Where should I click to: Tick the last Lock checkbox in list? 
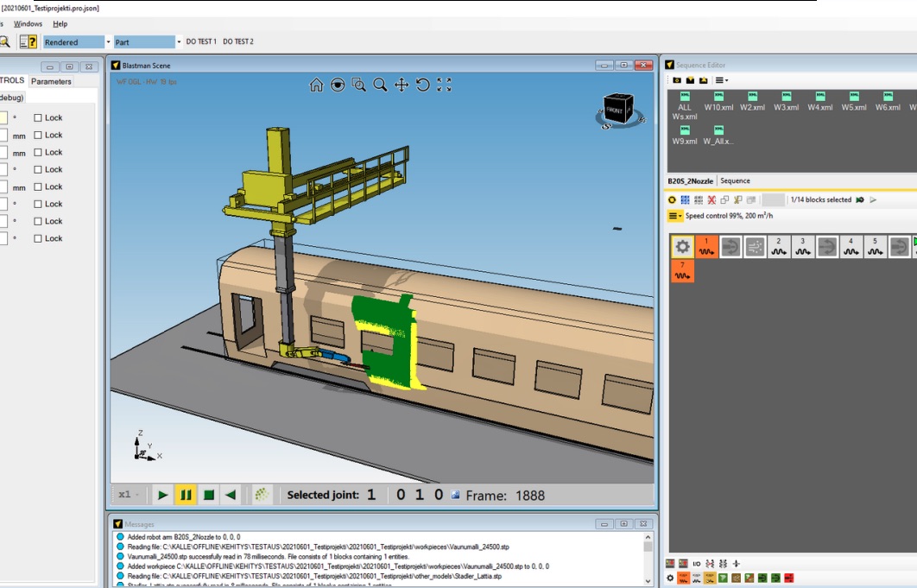[38, 239]
